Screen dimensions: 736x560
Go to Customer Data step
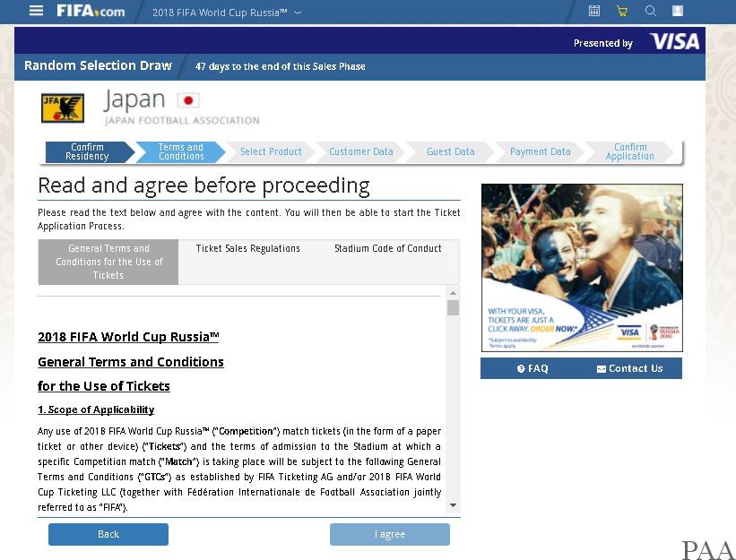click(361, 152)
